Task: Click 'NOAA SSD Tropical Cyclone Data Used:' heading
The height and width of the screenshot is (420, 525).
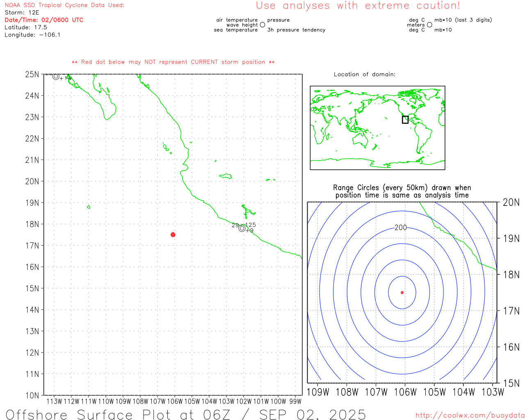Action: (64, 5)
